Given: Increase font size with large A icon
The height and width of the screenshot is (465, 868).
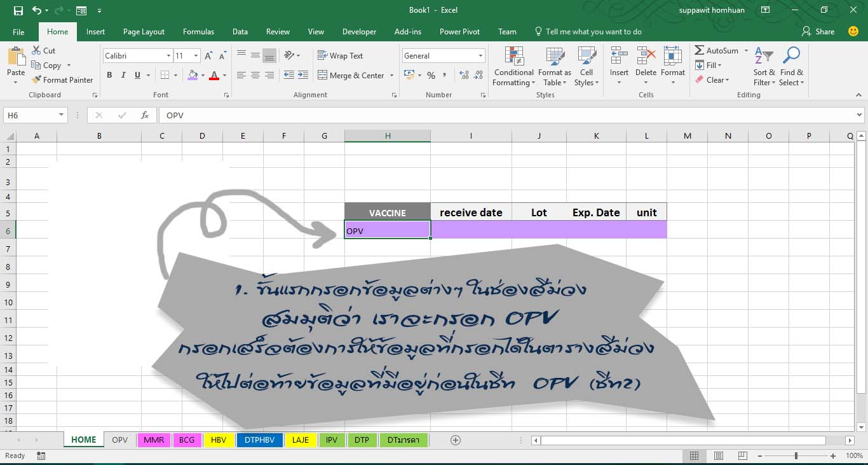Looking at the screenshot, I should coord(208,56).
